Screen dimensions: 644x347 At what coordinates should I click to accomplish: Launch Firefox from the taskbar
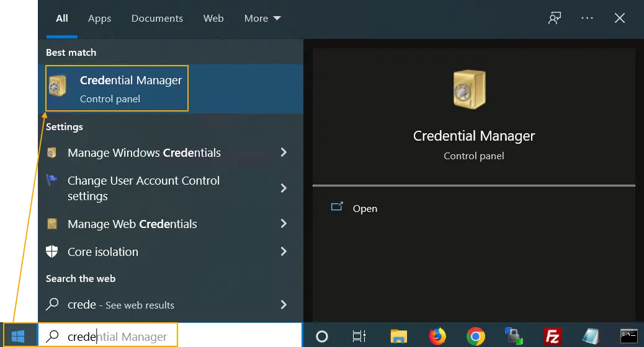(x=437, y=336)
